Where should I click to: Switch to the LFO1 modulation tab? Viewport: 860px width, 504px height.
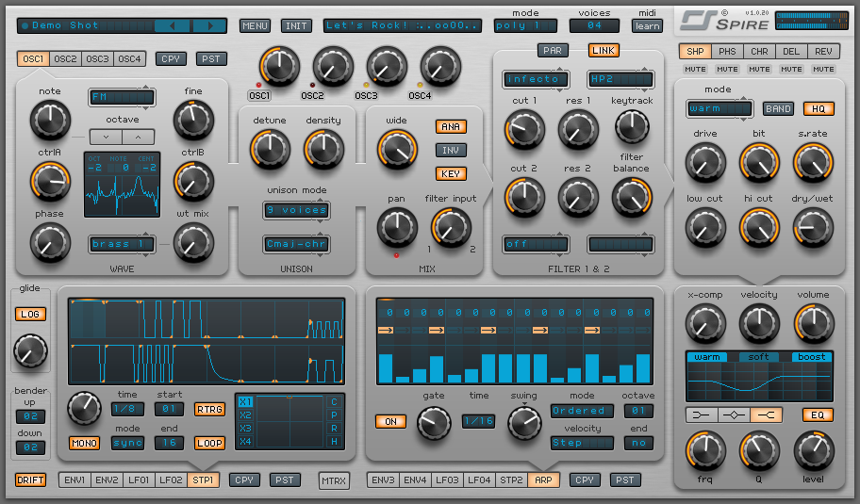[139, 480]
